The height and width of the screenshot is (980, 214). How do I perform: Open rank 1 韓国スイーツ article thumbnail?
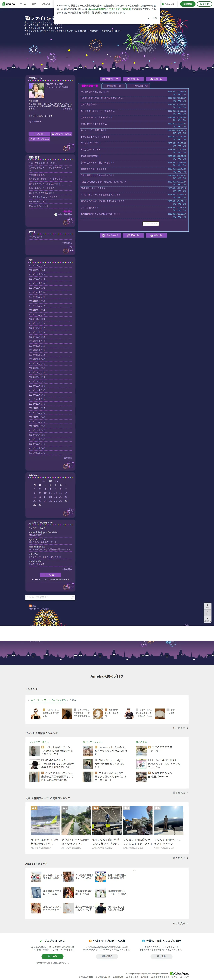click(x=45, y=820)
